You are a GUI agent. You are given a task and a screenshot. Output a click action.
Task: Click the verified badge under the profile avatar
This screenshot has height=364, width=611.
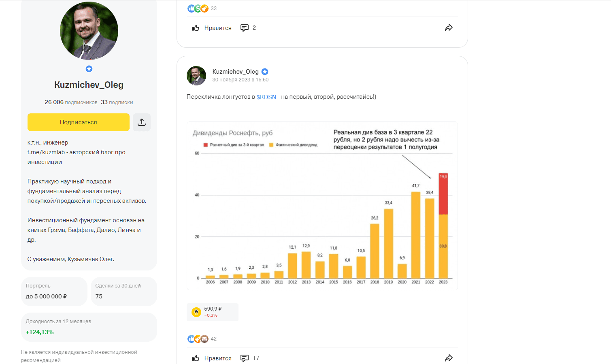tap(89, 69)
